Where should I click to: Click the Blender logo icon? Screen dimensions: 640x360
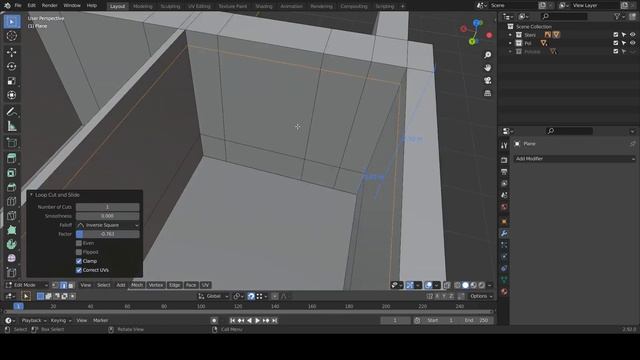click(7, 6)
